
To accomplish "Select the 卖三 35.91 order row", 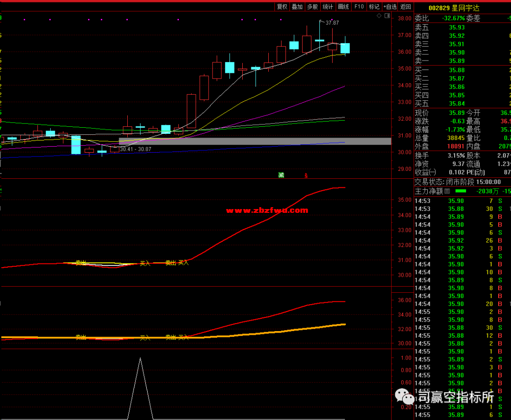I will tap(462, 44).
